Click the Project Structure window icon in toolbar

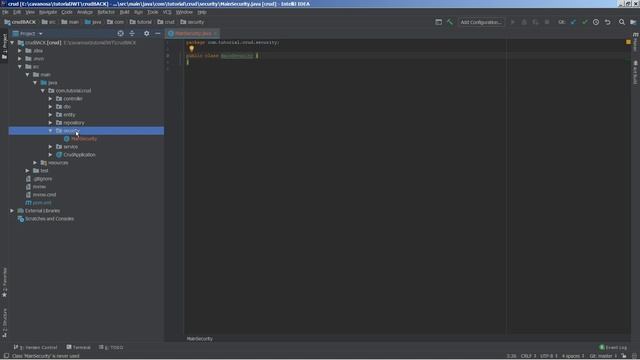tap(438, 22)
